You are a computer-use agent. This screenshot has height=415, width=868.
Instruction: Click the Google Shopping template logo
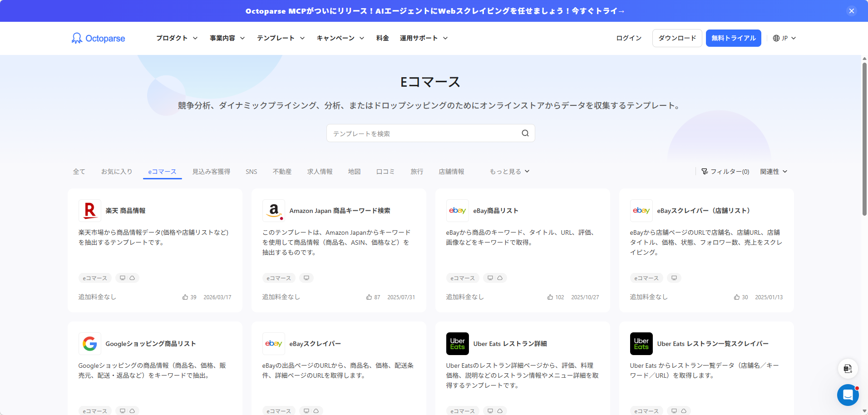pos(89,344)
